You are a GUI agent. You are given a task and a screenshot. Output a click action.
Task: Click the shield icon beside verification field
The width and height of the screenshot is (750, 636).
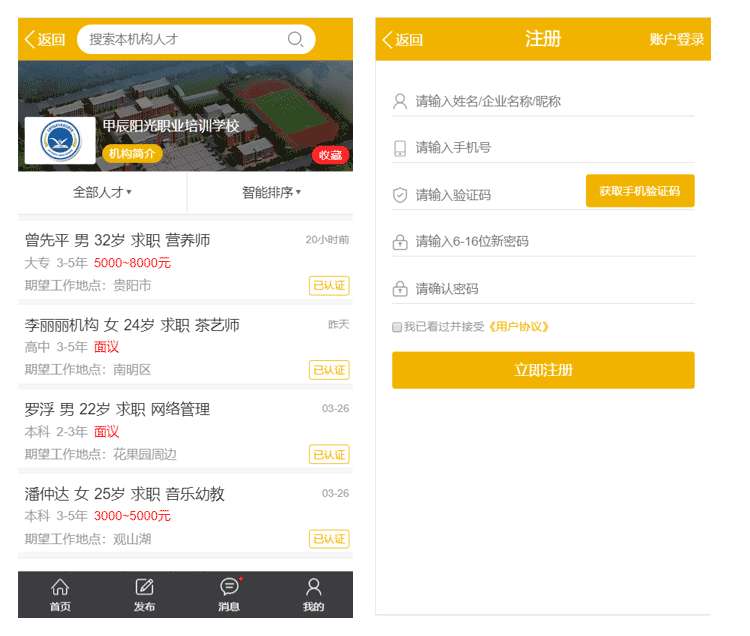point(400,195)
